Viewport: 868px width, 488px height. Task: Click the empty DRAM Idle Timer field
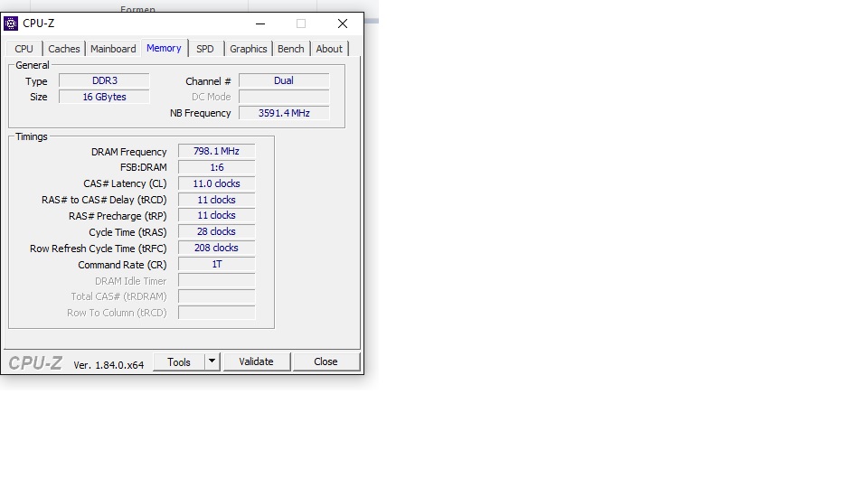tap(216, 280)
